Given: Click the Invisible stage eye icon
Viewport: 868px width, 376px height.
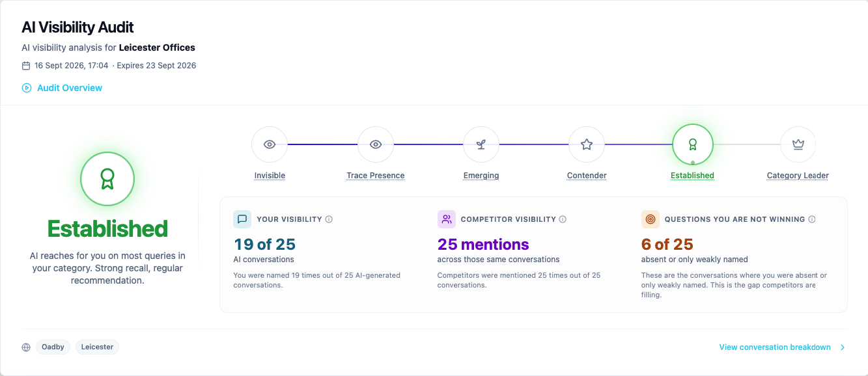Looking at the screenshot, I should [270, 144].
